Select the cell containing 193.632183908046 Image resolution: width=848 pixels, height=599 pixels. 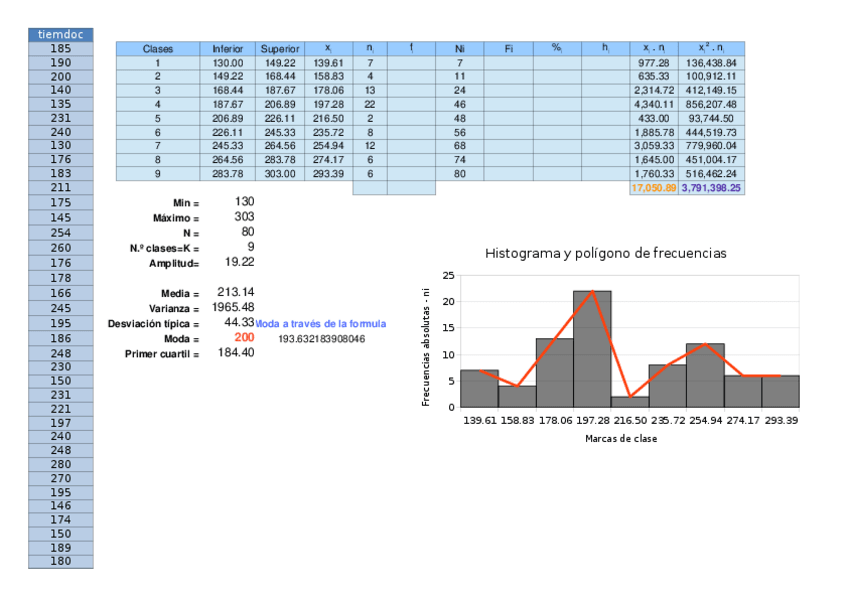click(x=321, y=339)
